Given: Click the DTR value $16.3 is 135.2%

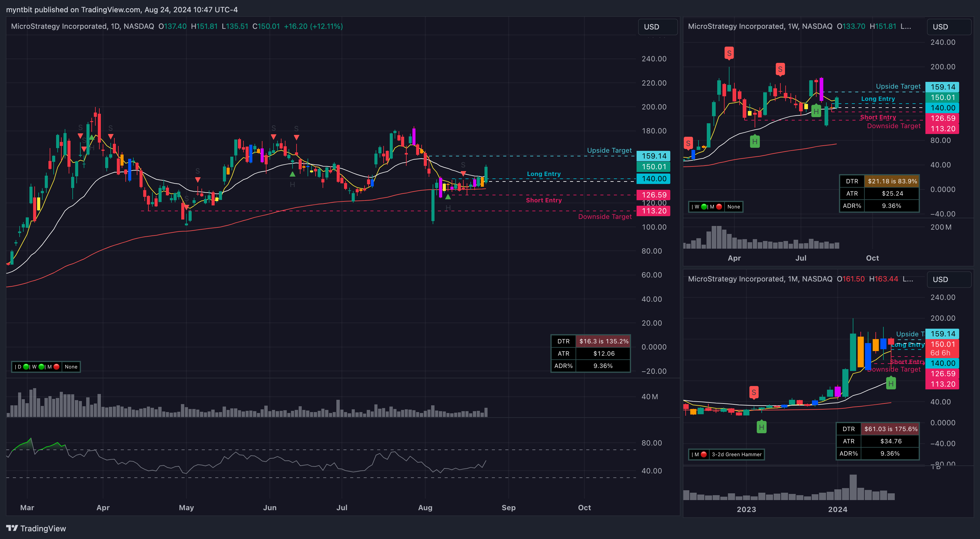Looking at the screenshot, I should pos(603,341).
